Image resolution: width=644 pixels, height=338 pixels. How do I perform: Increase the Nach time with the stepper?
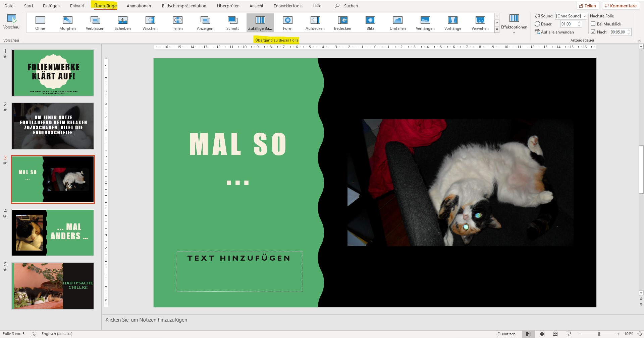[x=629, y=30]
